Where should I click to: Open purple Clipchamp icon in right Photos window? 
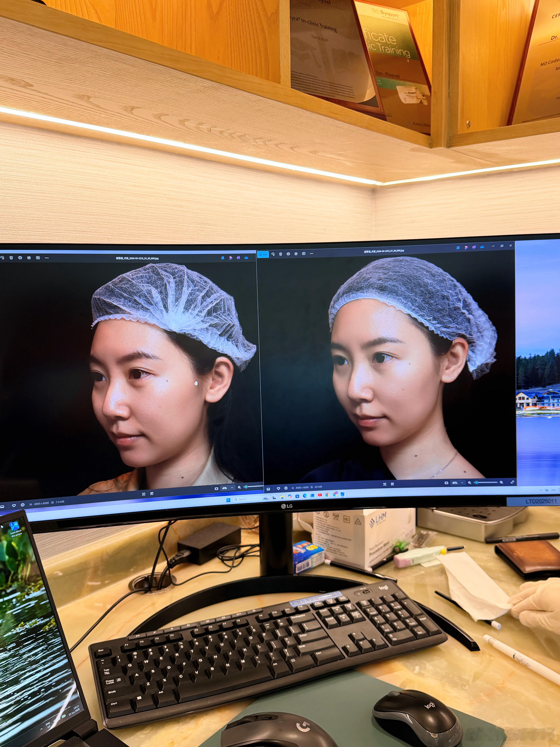coord(474,247)
